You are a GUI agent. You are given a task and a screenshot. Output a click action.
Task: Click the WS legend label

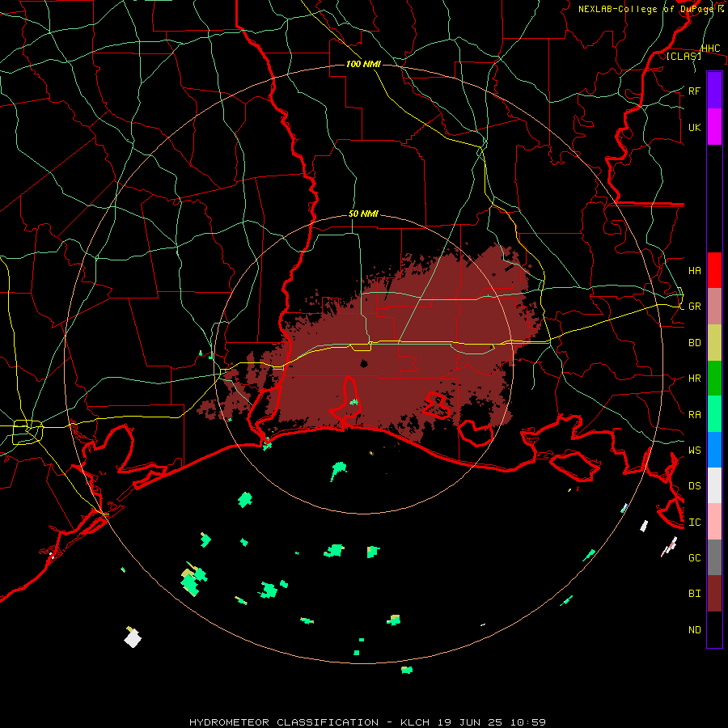click(x=694, y=450)
